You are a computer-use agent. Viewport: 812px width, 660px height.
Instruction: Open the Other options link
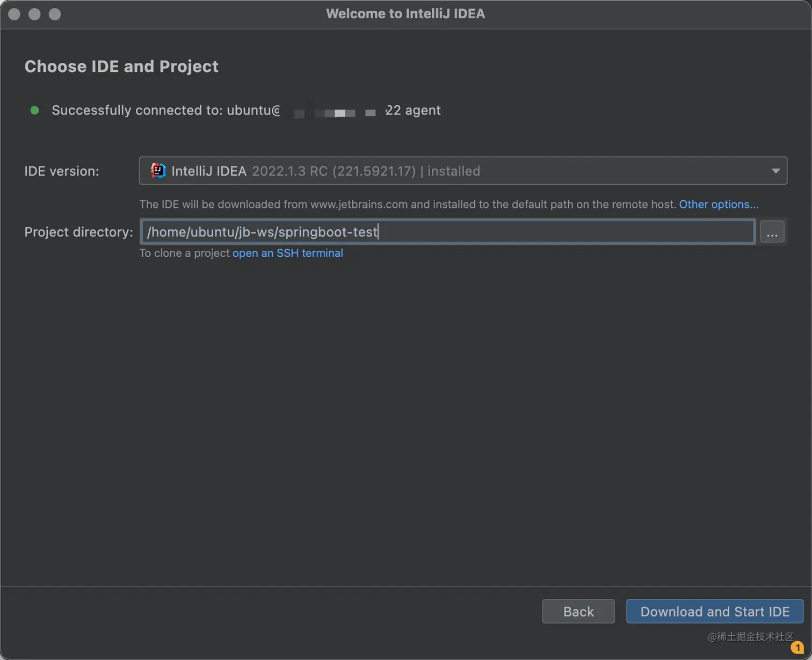719,204
